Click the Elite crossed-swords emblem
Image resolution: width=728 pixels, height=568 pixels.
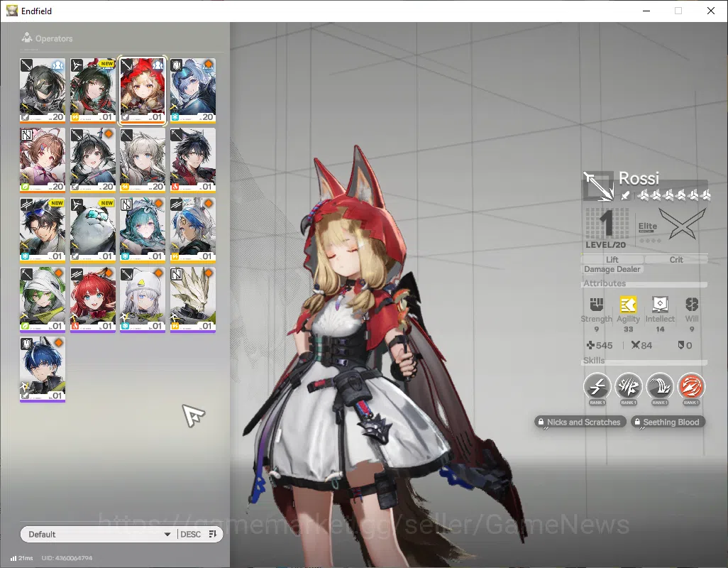tap(682, 224)
